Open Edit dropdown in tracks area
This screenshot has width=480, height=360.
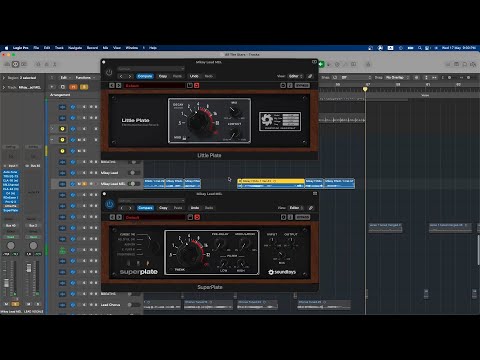click(65, 77)
